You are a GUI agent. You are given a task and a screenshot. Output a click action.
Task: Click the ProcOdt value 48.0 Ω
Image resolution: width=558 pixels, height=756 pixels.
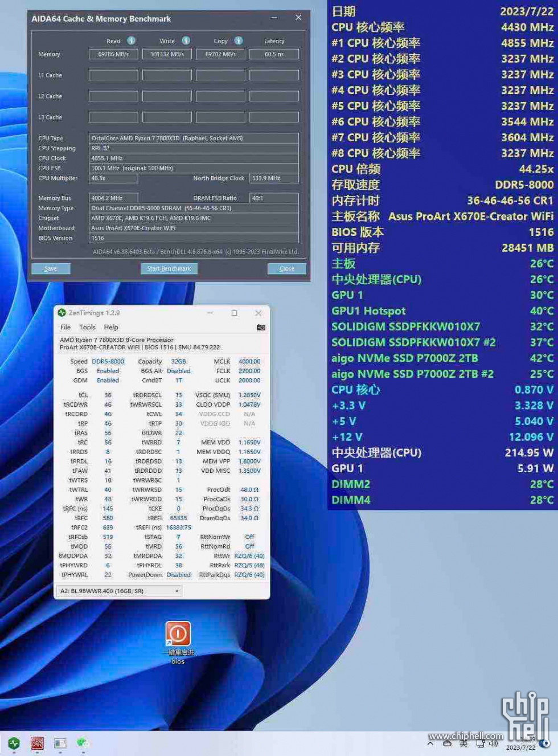point(249,490)
